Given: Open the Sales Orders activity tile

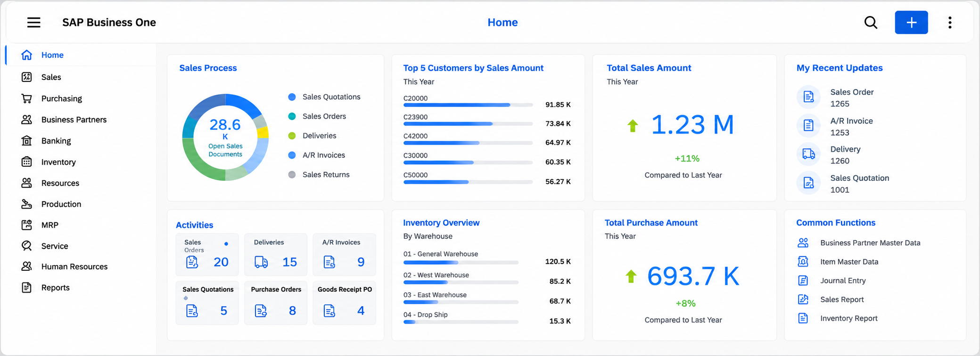Looking at the screenshot, I should coord(207,255).
